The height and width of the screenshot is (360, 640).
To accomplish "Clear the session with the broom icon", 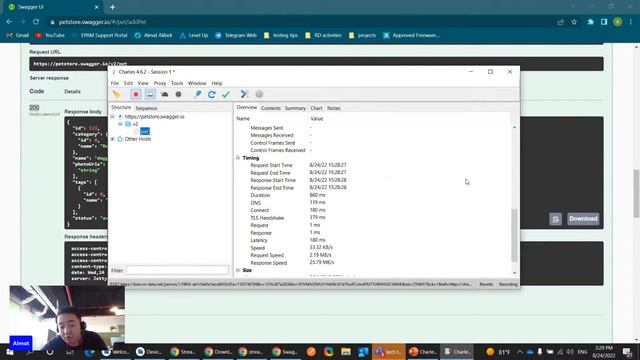I will tap(117, 95).
